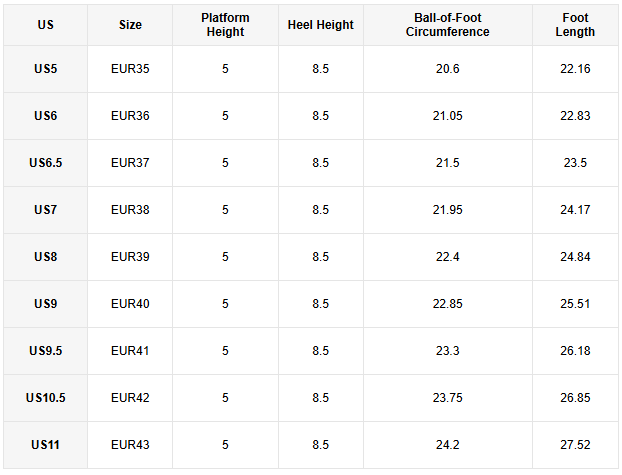
Task: Select the Heel Height column header
Action: point(321,25)
